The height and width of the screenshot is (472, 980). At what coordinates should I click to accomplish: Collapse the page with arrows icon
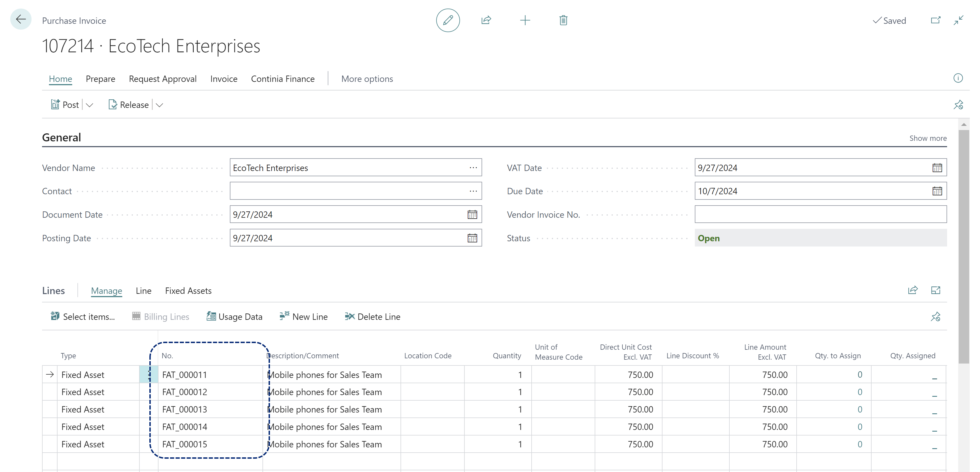pos(958,20)
